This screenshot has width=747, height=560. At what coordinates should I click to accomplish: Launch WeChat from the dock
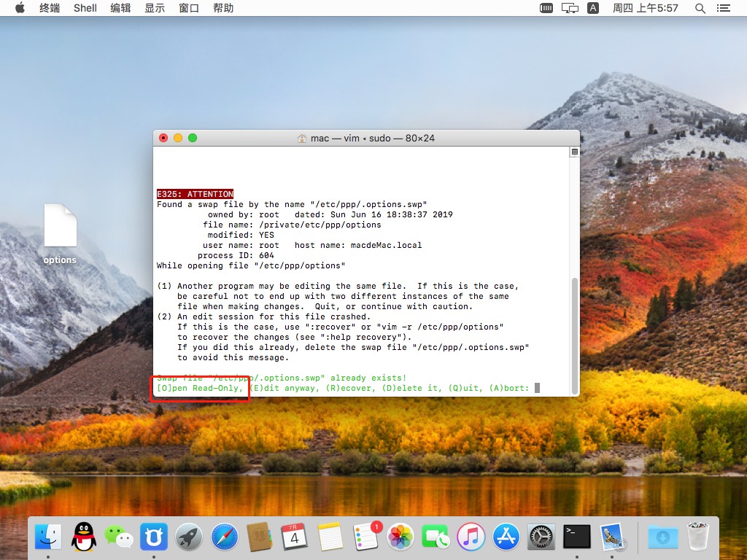tap(119, 538)
